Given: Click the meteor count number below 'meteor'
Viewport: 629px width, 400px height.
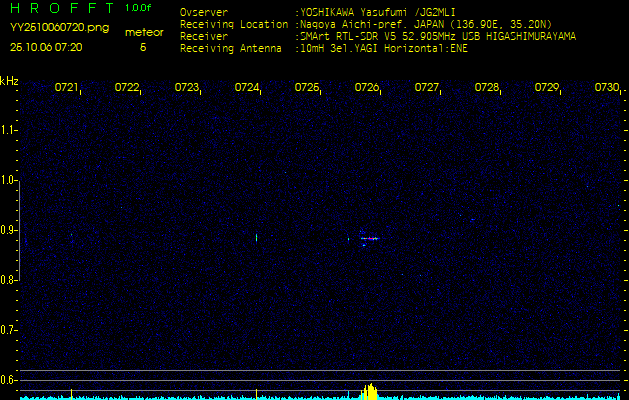Looking at the screenshot, I should [x=143, y=47].
